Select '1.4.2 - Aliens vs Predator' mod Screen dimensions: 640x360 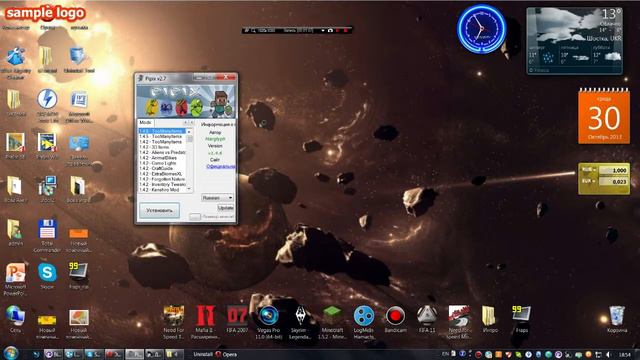(x=162, y=152)
